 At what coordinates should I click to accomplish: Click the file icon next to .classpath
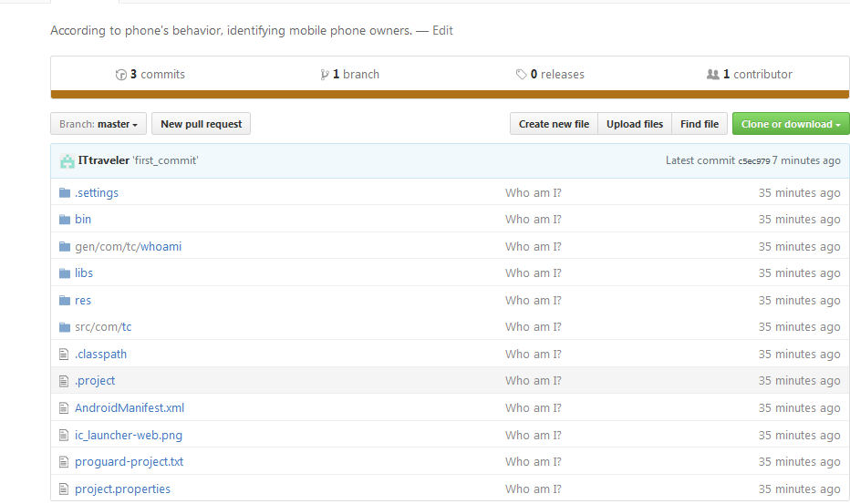tap(64, 354)
